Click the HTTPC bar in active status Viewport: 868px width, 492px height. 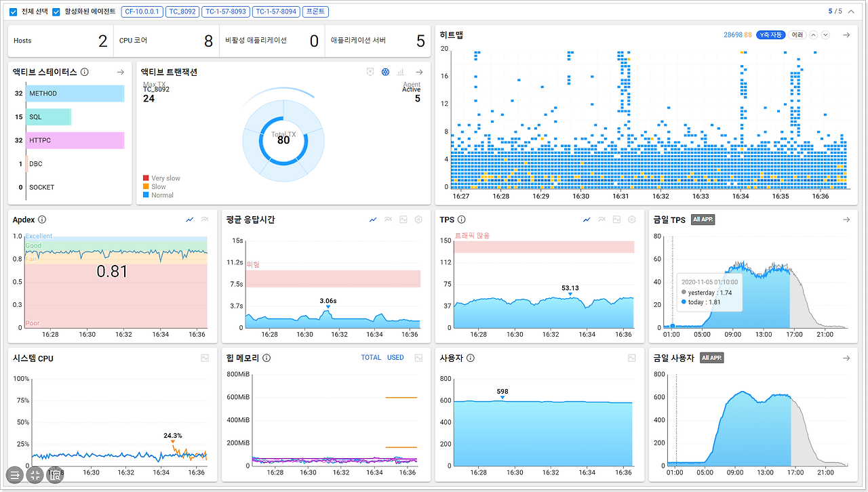point(75,140)
